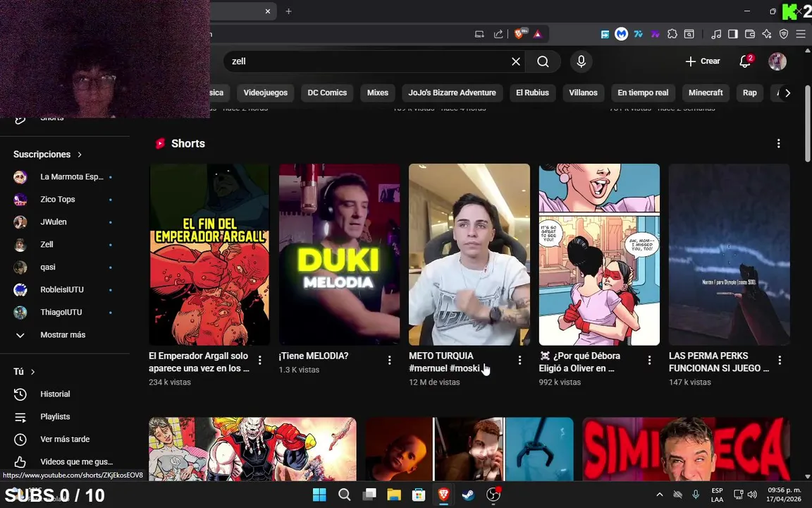Toggle the browser sidebar panel icon
This screenshot has height=508, width=812.
[x=733, y=34]
